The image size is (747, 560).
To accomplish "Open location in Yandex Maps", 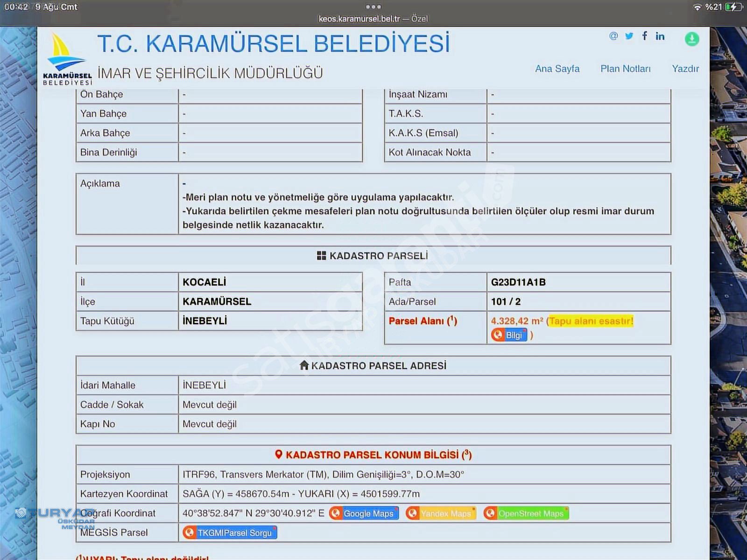I will tap(440, 513).
